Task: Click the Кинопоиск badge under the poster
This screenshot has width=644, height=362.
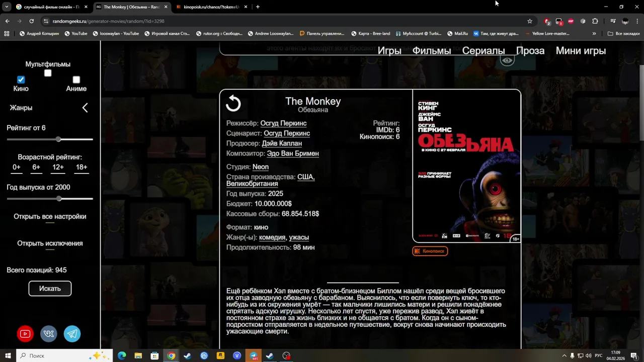Action: click(430, 251)
